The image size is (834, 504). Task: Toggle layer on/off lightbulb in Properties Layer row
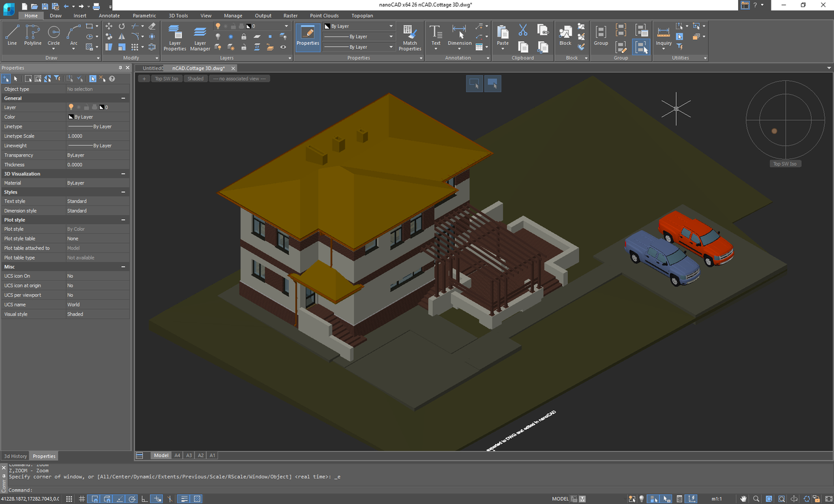71,107
